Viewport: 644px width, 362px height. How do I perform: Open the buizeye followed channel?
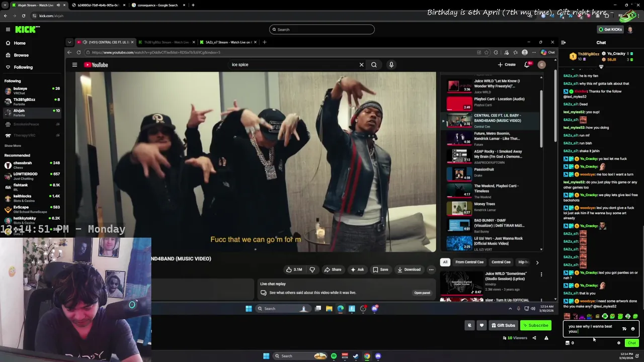pos(31,91)
